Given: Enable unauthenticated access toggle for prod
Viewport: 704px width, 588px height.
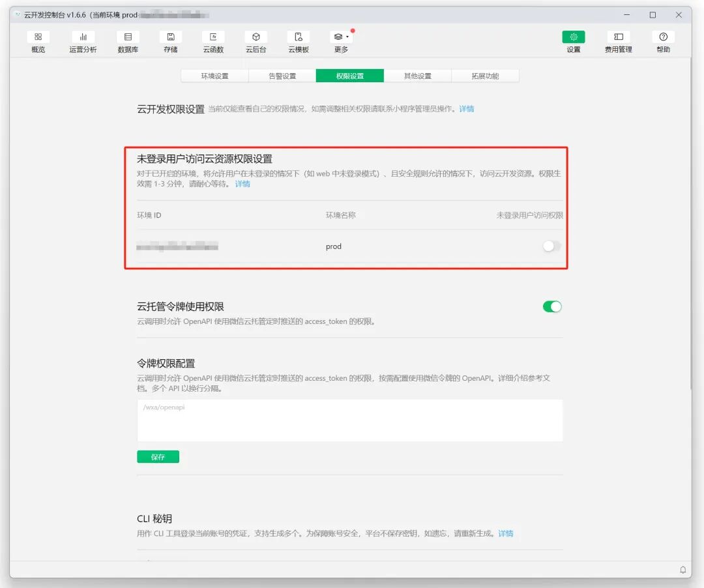Looking at the screenshot, I should click(x=552, y=246).
